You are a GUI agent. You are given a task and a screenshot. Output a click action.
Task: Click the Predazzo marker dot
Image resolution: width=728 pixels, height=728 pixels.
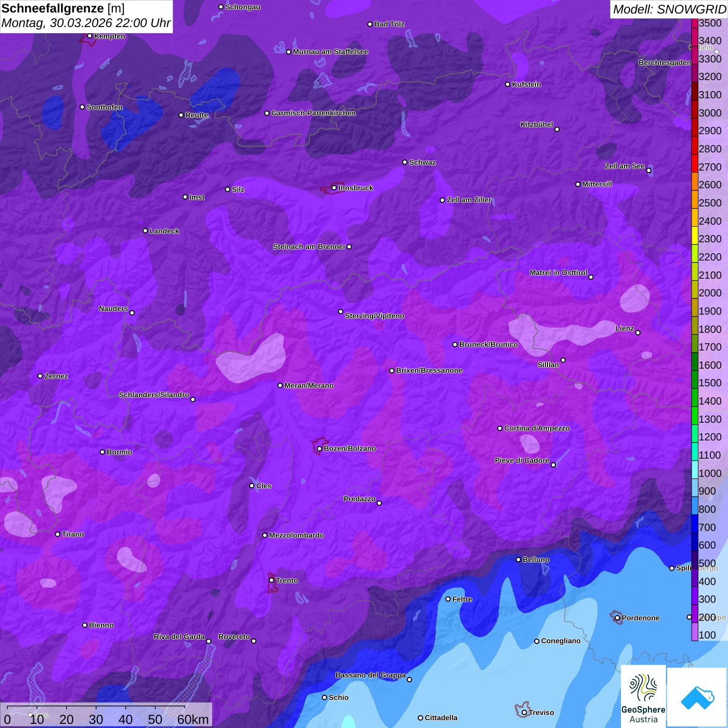tap(379, 503)
